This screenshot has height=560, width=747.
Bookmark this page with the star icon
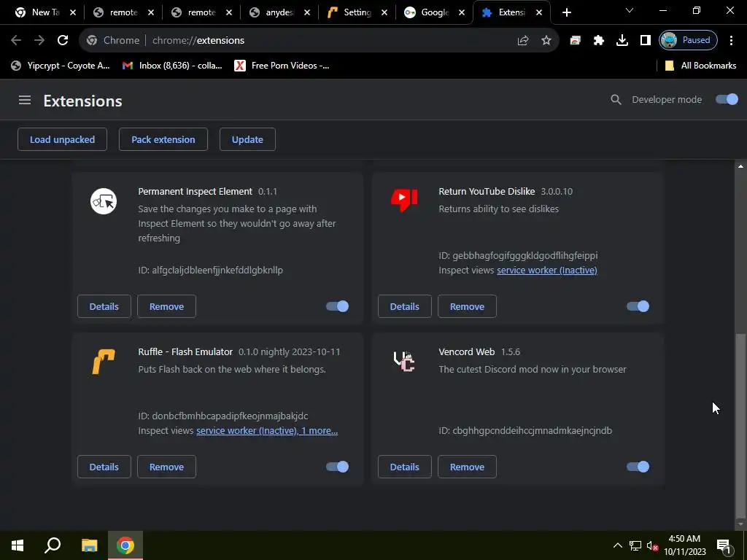tap(546, 41)
